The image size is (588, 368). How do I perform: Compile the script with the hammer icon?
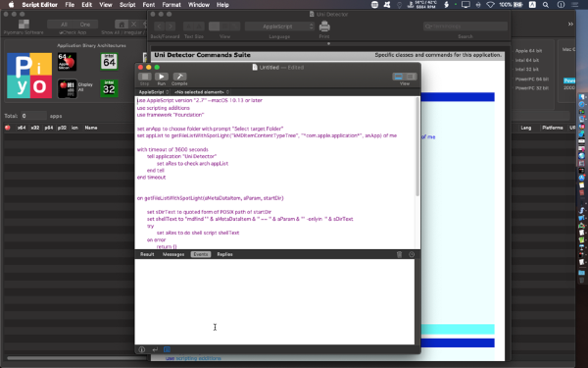(179, 77)
